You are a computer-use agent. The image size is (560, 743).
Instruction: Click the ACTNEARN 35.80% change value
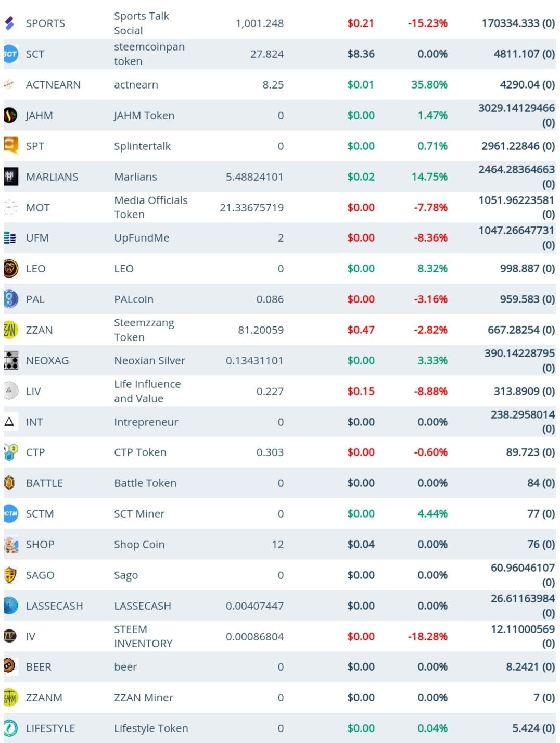[x=429, y=84]
